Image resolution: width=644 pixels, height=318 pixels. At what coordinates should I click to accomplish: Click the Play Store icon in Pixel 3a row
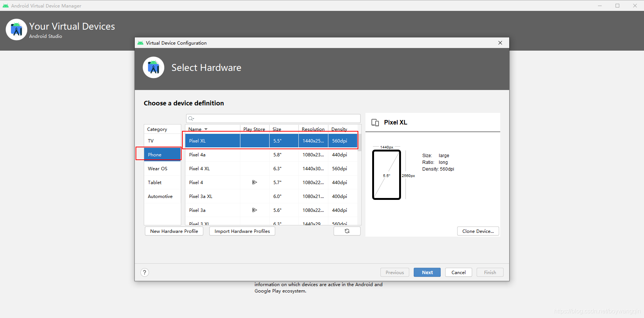(255, 210)
